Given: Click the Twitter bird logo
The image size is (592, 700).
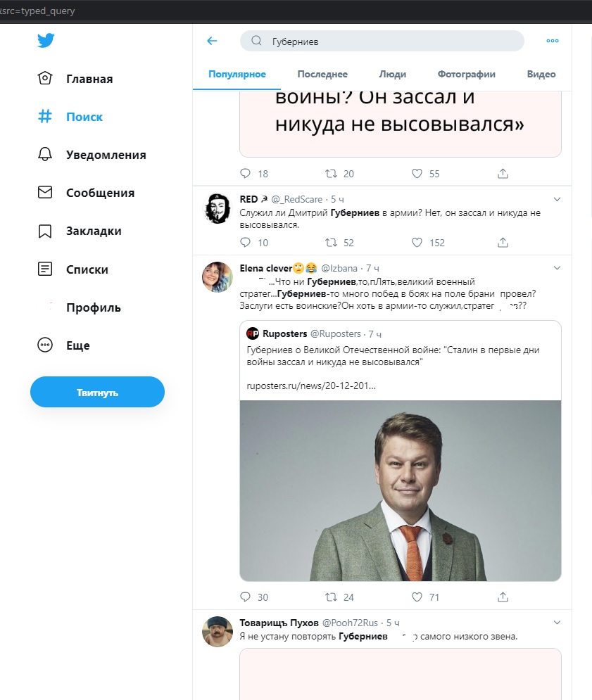Looking at the screenshot, I should [x=46, y=41].
